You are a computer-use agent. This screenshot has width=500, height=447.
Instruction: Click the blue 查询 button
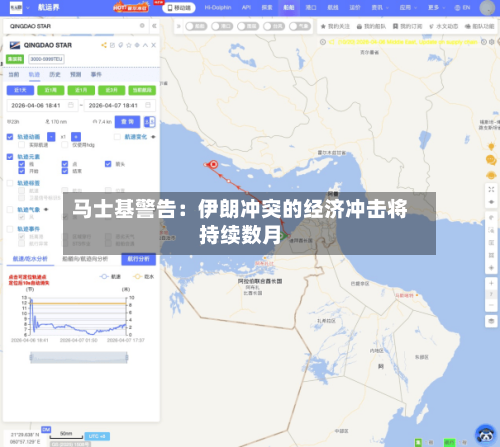pyautogui.click(x=127, y=122)
